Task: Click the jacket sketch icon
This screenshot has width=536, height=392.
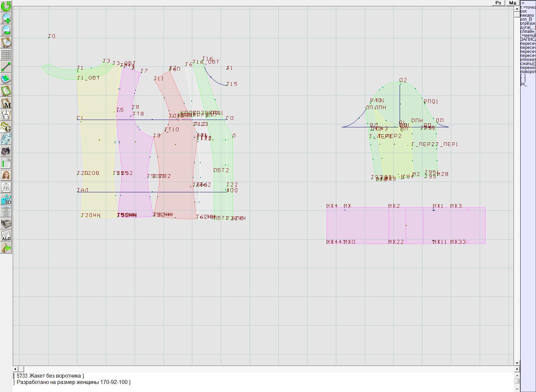Action: point(6,187)
